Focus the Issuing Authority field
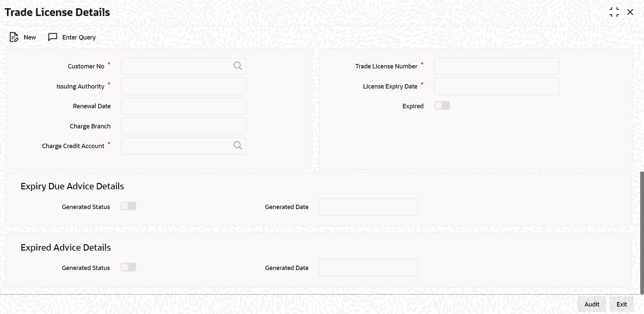This screenshot has width=644, height=314. (184, 86)
